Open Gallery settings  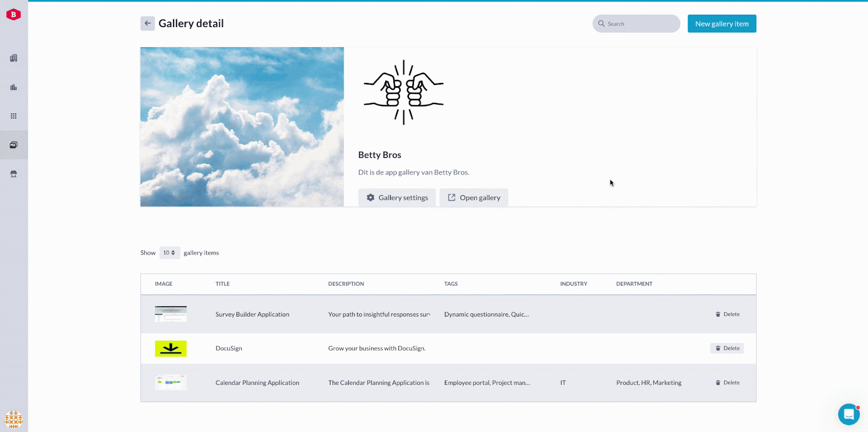(397, 198)
